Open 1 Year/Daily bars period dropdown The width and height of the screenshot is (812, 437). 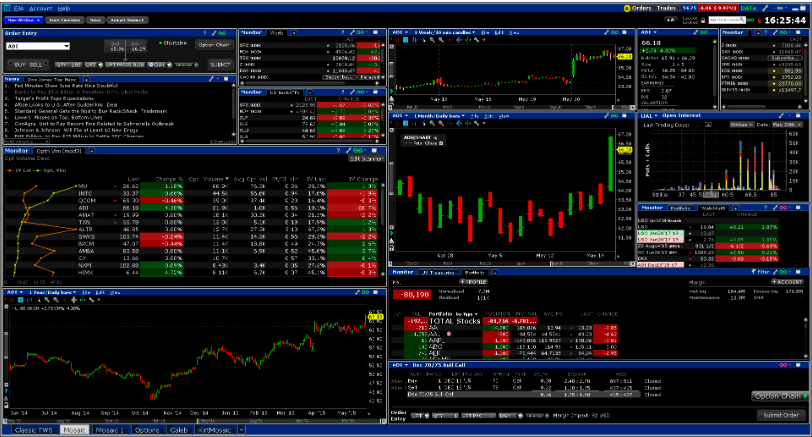[x=53, y=293]
